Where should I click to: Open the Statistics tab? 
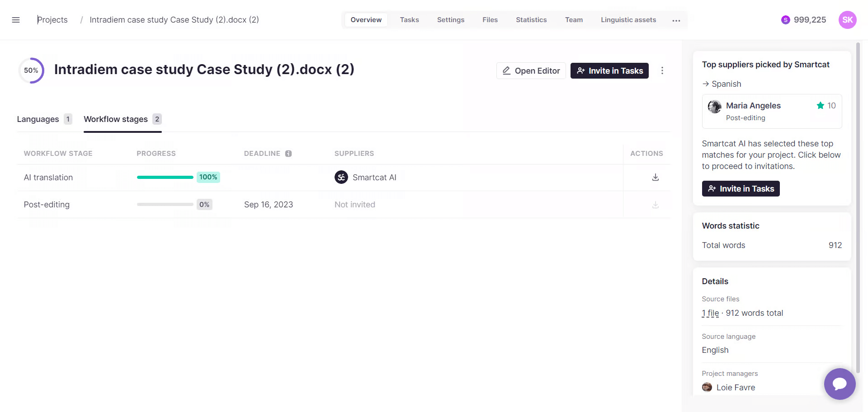[531, 20]
